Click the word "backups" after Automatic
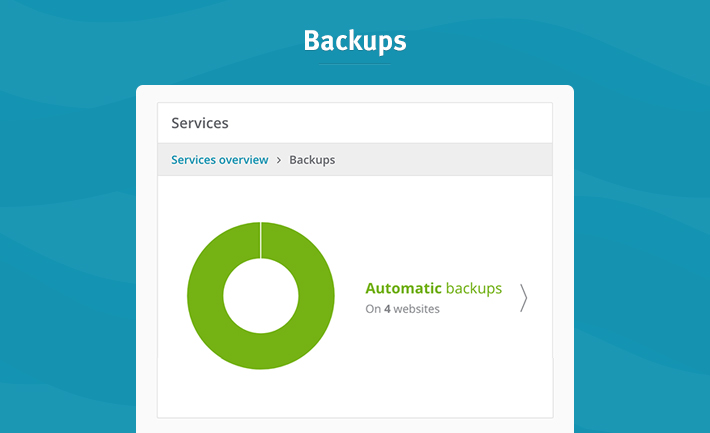This screenshot has width=710, height=433. click(474, 289)
